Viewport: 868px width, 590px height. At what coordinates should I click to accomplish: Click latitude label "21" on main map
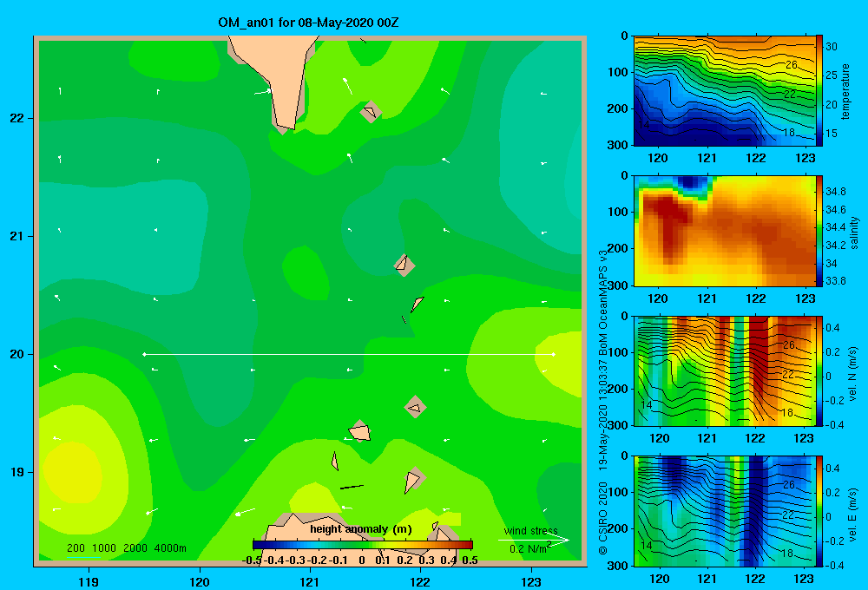(16, 236)
